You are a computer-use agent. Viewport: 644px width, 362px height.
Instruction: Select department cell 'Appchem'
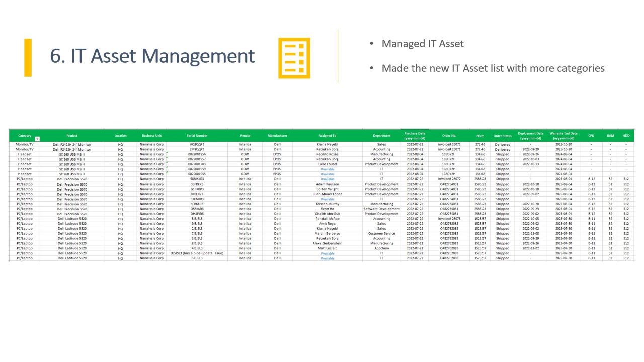382,248
